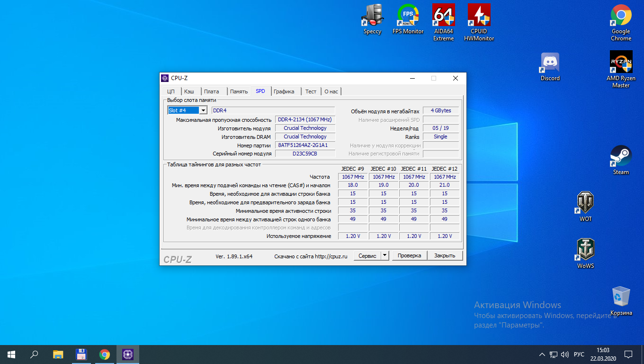Image resolution: width=644 pixels, height=364 pixels.
Task: Click CPU-Z icon in the taskbar
Action: (x=128, y=354)
